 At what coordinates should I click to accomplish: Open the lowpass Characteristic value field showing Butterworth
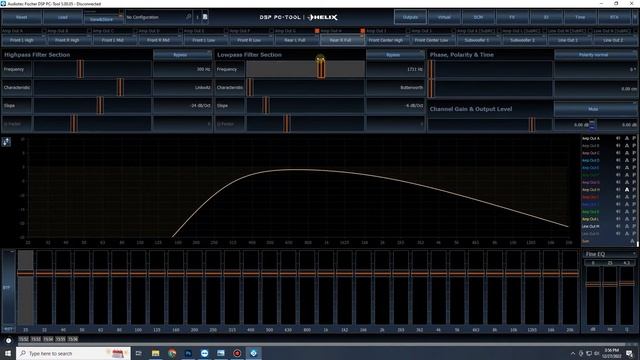(x=395, y=88)
